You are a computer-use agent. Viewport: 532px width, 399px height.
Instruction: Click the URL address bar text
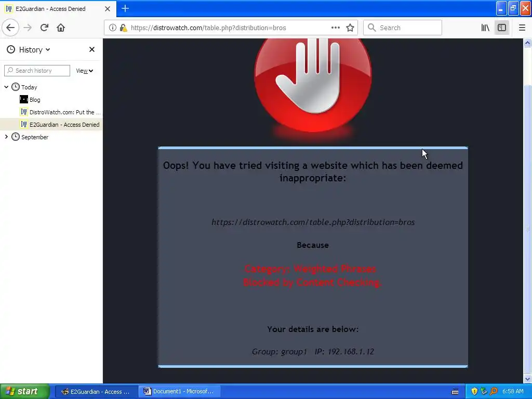208,28
